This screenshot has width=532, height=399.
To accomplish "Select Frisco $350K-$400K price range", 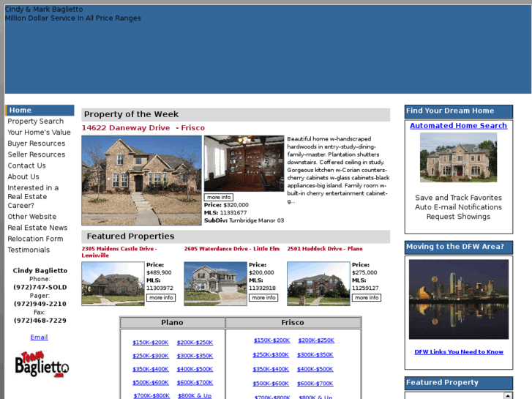I will pos(271,369).
